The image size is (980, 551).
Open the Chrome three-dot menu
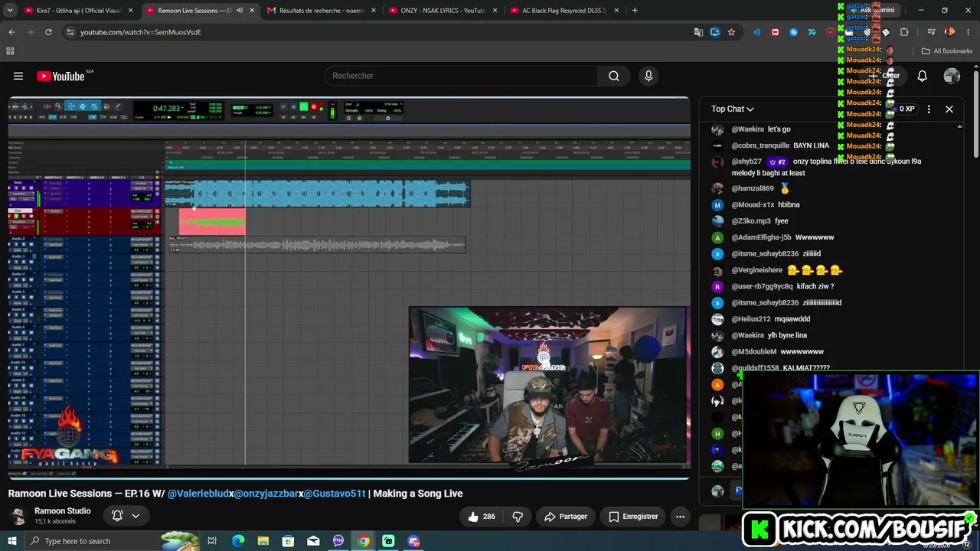967,32
